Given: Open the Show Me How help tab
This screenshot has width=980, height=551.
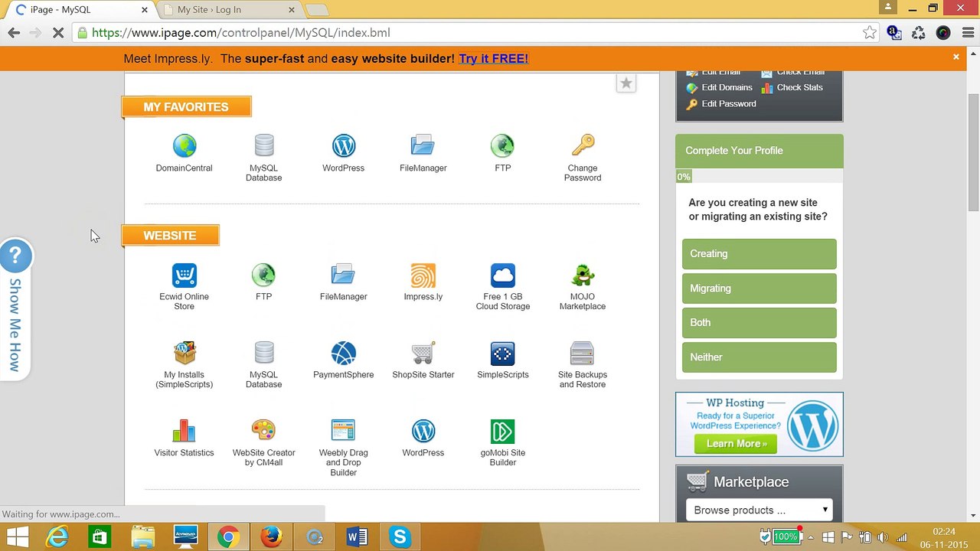Looking at the screenshot, I should tap(15, 309).
